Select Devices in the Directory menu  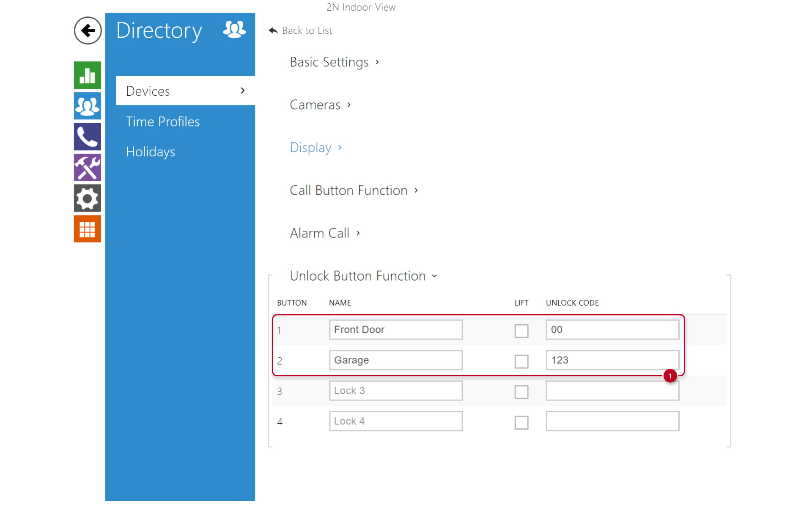pos(186,91)
